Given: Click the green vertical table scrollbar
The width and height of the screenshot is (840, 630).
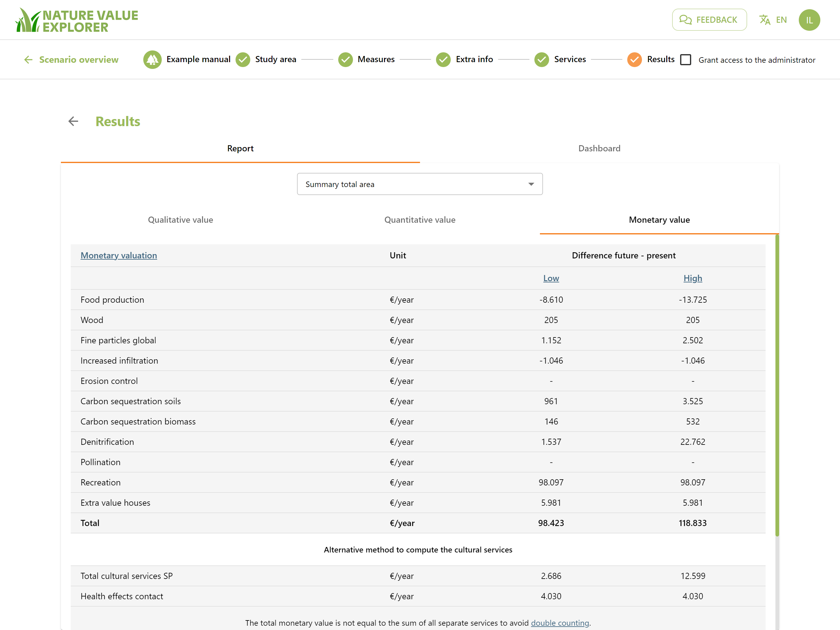Looking at the screenshot, I should (777, 385).
